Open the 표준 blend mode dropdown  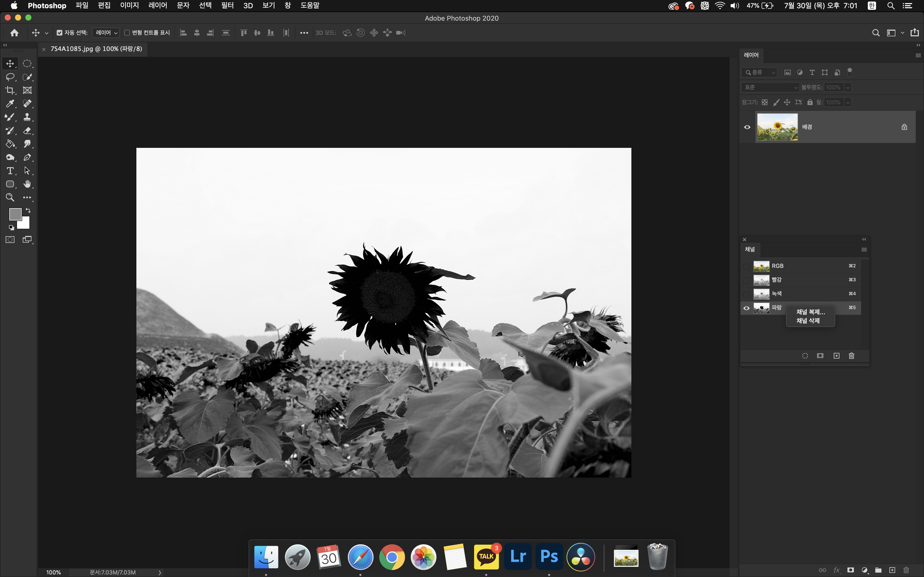(771, 87)
